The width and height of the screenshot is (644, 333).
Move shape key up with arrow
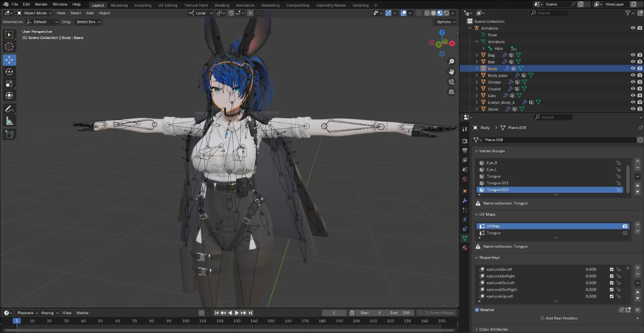click(638, 292)
